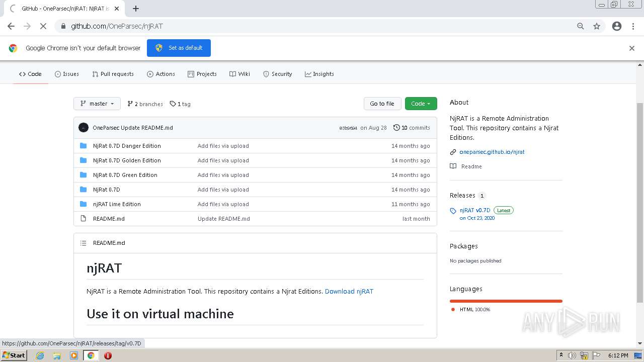This screenshot has height=362, width=644.
Task: Open the Chrome profile avatar menu
Action: [x=617, y=26]
